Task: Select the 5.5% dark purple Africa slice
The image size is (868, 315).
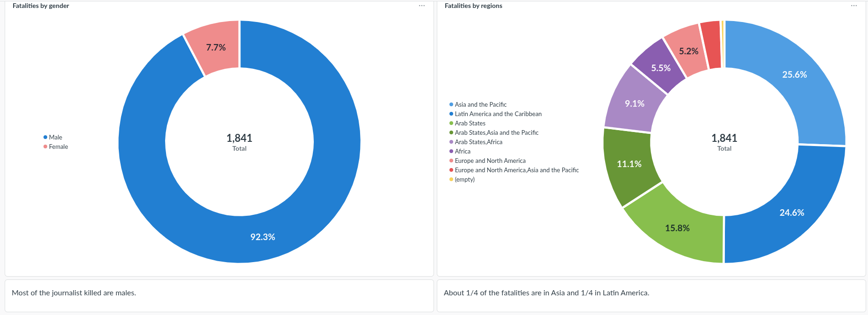Action: pyautogui.click(x=660, y=68)
